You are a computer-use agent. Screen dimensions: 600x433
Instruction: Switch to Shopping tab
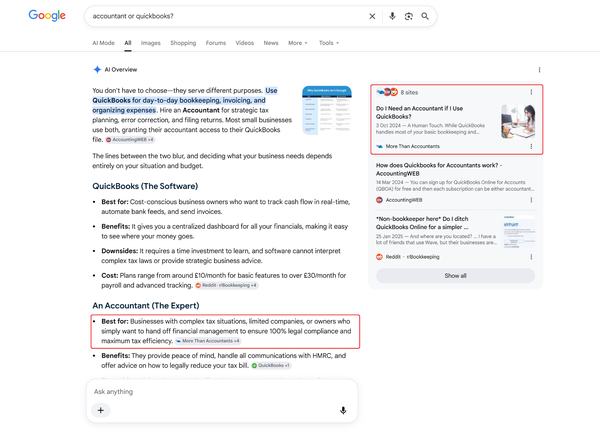(183, 43)
